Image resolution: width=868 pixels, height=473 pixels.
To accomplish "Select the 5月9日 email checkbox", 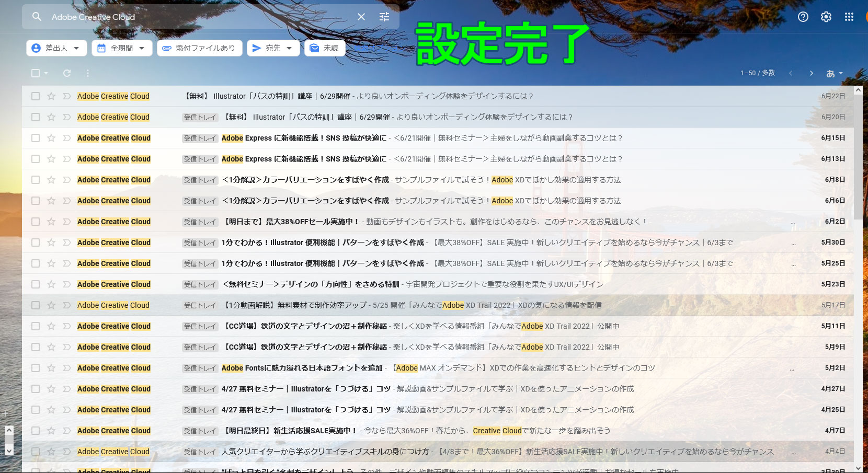I will 36,347.
